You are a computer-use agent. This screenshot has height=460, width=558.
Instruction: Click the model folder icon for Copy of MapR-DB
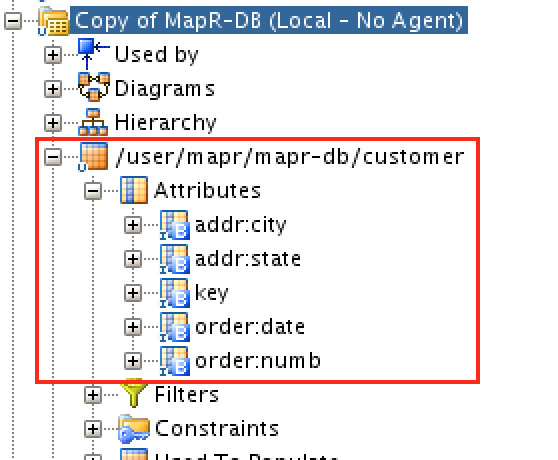coord(54,22)
